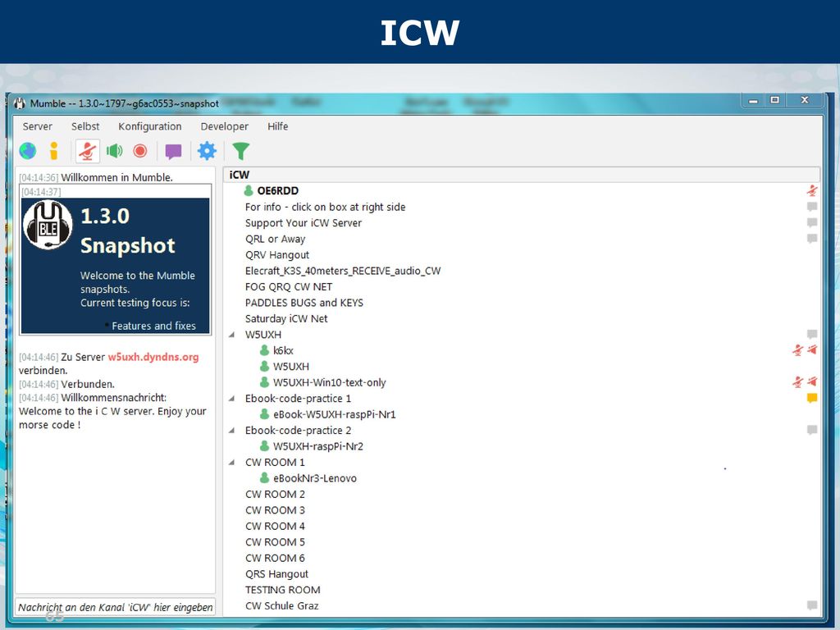840x630 pixels.
Task: Open comment icon on QRL or Away row
Action: (812, 239)
